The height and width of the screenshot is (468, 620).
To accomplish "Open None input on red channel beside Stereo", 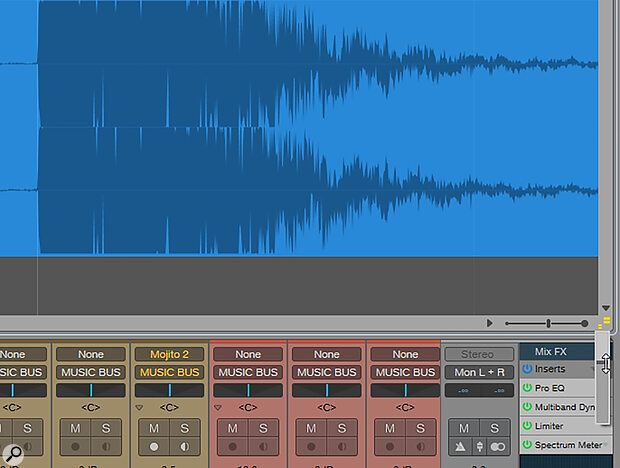I will (x=405, y=354).
